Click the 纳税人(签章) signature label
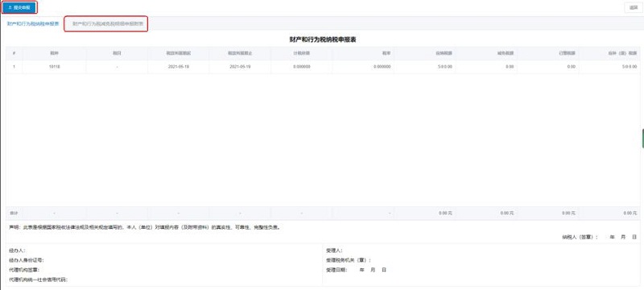The image size is (644, 290). [580, 237]
